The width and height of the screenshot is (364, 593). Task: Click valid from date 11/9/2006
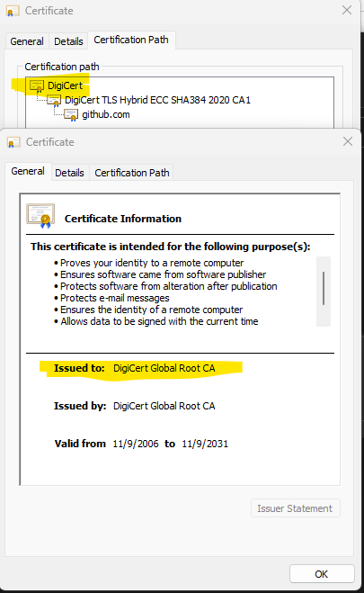pyautogui.click(x=136, y=444)
